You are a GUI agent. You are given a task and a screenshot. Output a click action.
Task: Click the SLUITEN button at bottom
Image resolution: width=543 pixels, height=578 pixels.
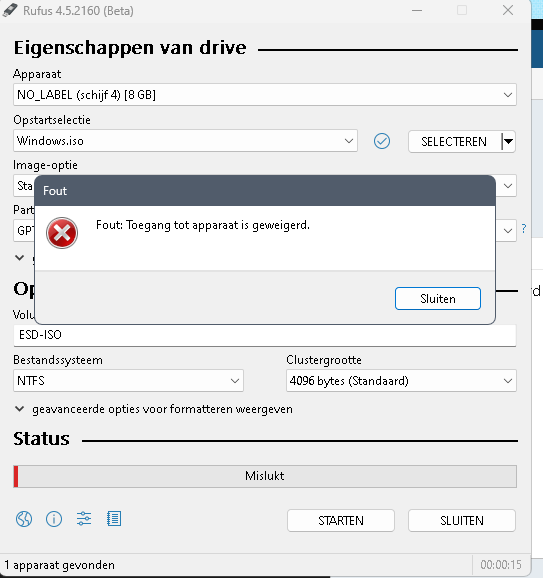[462, 520]
